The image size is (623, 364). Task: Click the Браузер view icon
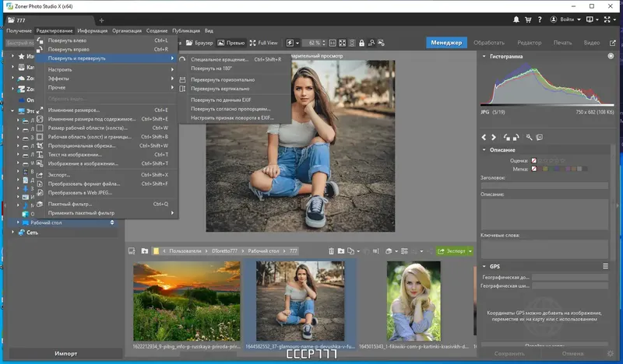click(x=188, y=43)
